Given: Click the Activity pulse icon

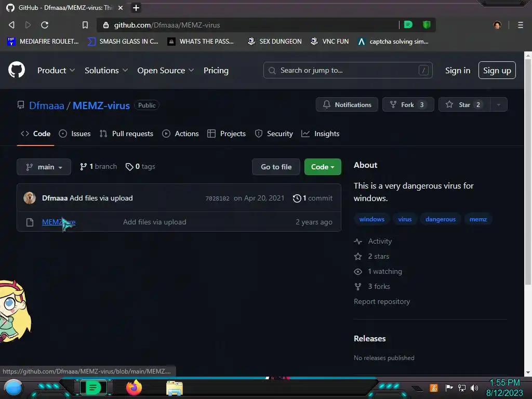Looking at the screenshot, I should 358,241.
